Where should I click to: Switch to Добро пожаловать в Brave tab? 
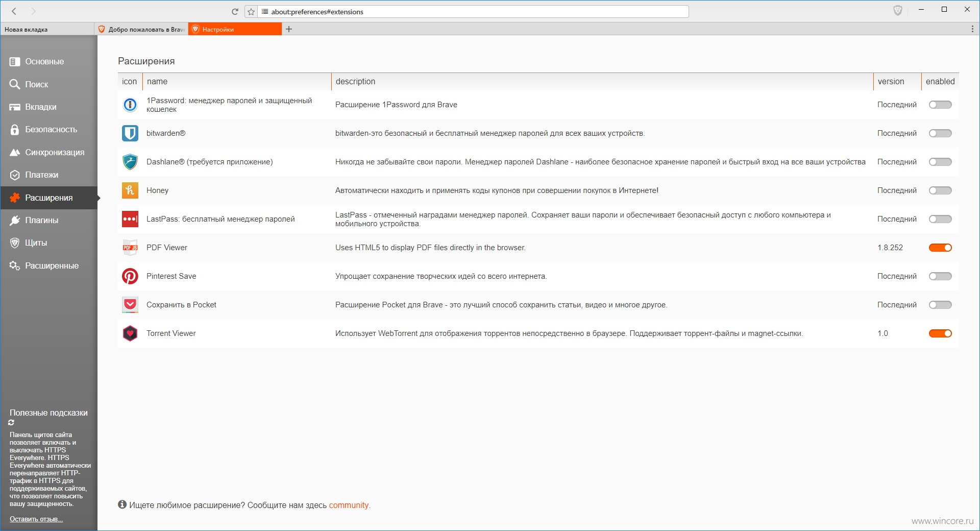click(141, 29)
